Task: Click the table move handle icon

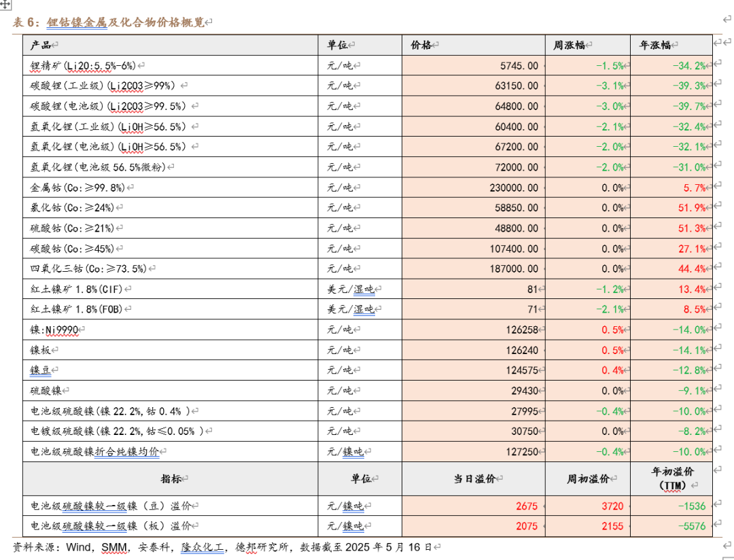Action: (5, 5)
